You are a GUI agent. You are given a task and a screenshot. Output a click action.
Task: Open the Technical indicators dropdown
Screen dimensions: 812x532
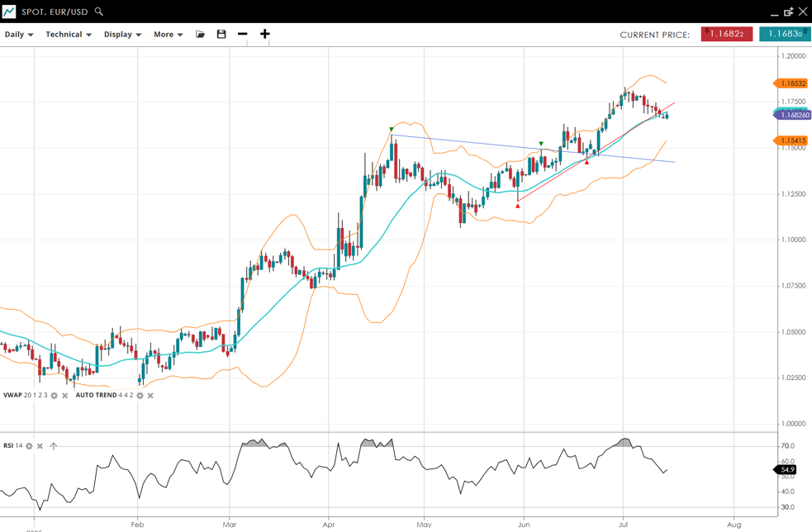click(x=69, y=35)
